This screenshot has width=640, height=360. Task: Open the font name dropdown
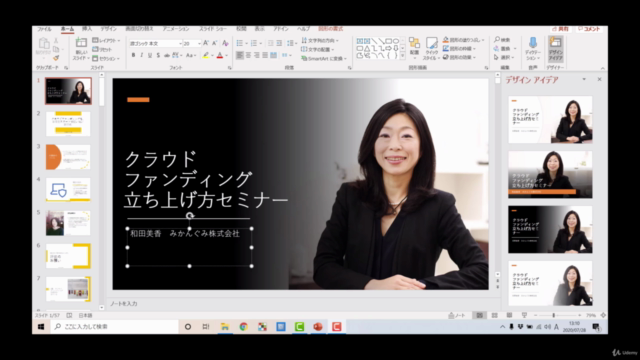tap(180, 43)
